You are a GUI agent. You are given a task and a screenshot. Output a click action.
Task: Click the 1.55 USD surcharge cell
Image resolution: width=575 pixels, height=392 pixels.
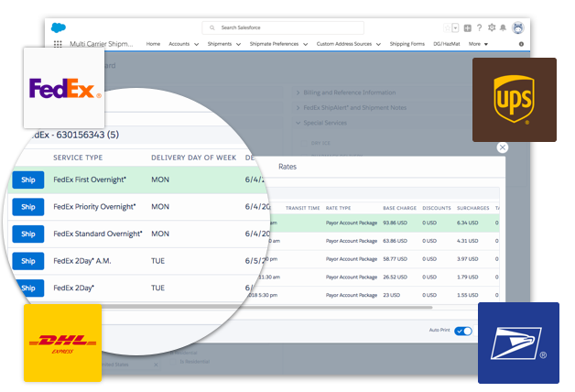point(467,295)
